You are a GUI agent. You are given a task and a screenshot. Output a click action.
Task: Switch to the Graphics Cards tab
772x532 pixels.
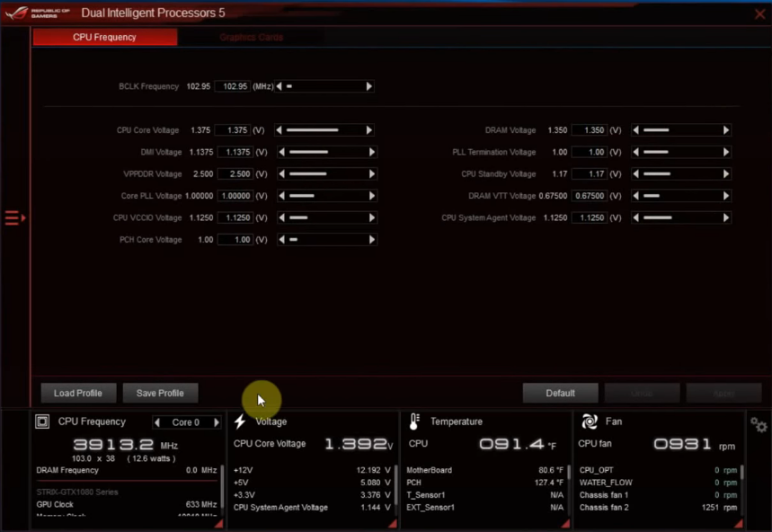(x=251, y=37)
